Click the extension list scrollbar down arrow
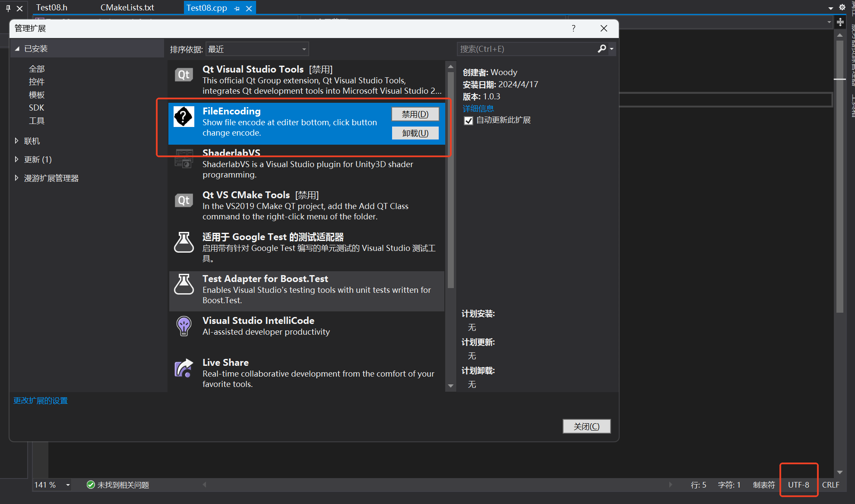This screenshot has width=855, height=504. click(450, 386)
